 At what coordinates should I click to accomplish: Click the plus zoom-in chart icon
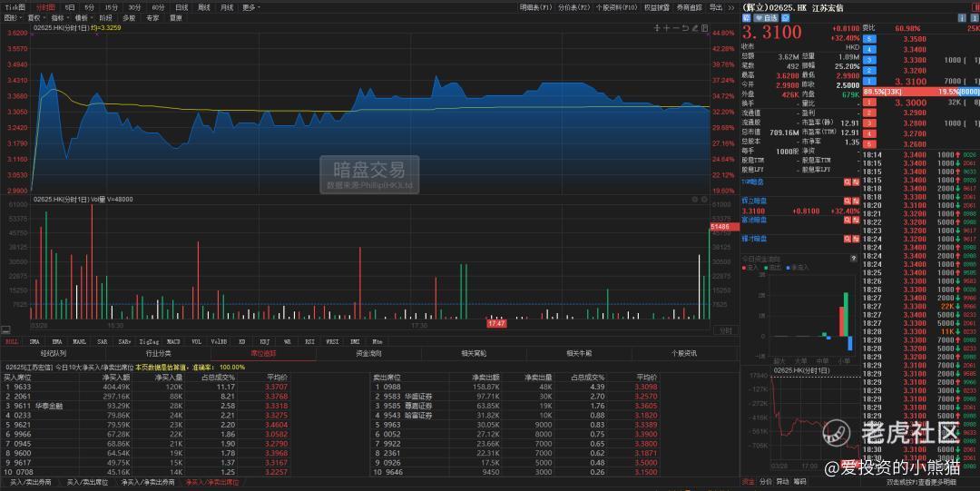coord(666,28)
